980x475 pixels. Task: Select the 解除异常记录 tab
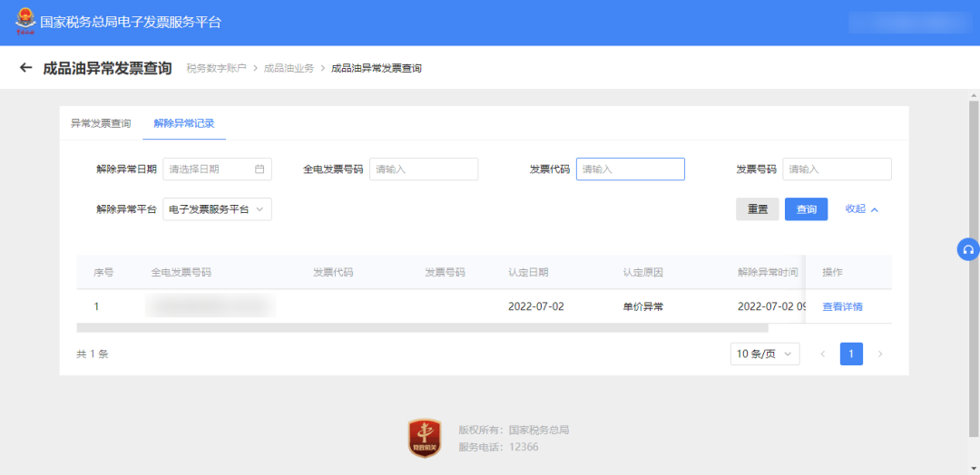[183, 123]
